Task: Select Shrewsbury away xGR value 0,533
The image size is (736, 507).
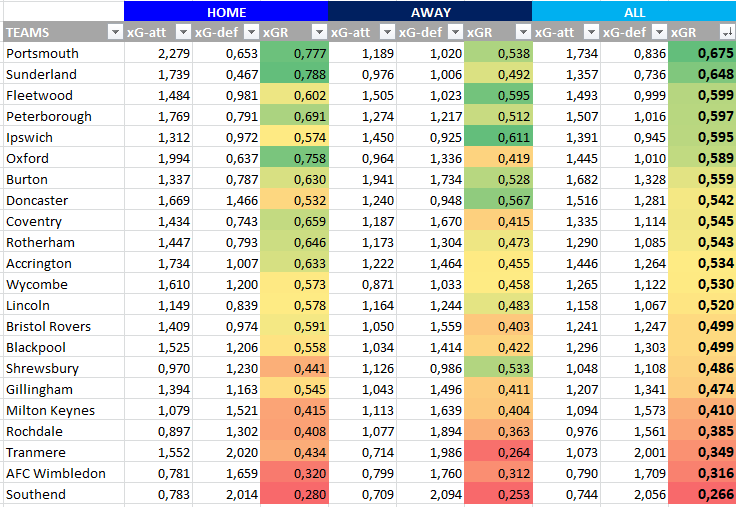Action: tap(498, 368)
